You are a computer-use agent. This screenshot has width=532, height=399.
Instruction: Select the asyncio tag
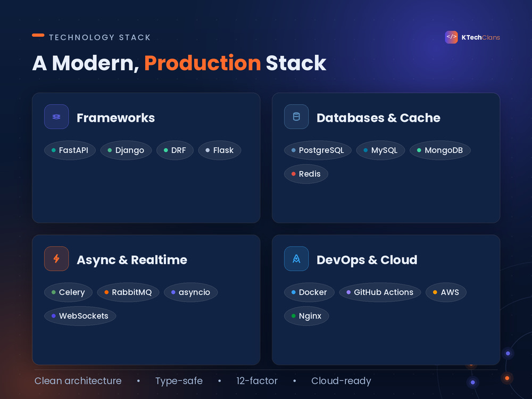point(190,292)
